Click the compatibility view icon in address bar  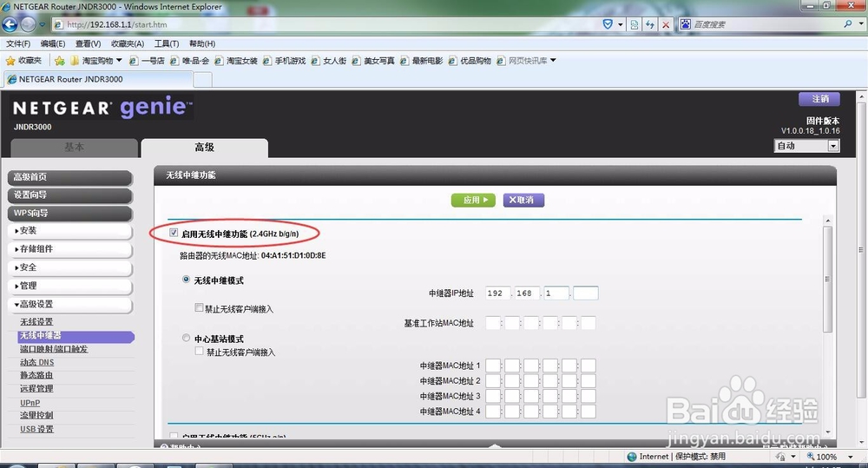click(635, 24)
